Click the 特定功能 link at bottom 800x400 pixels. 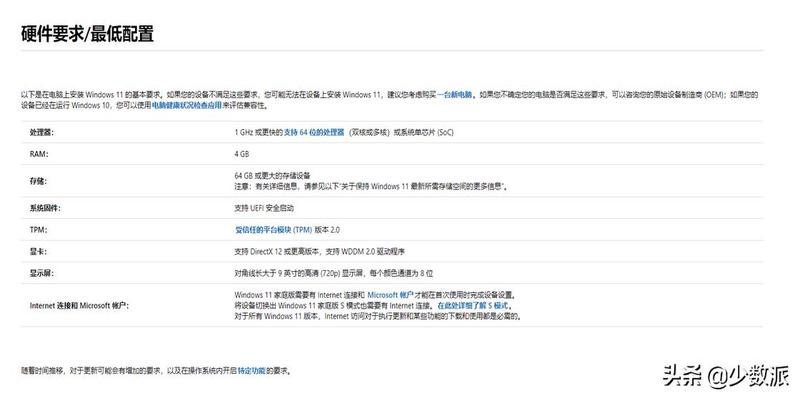[x=252, y=371]
